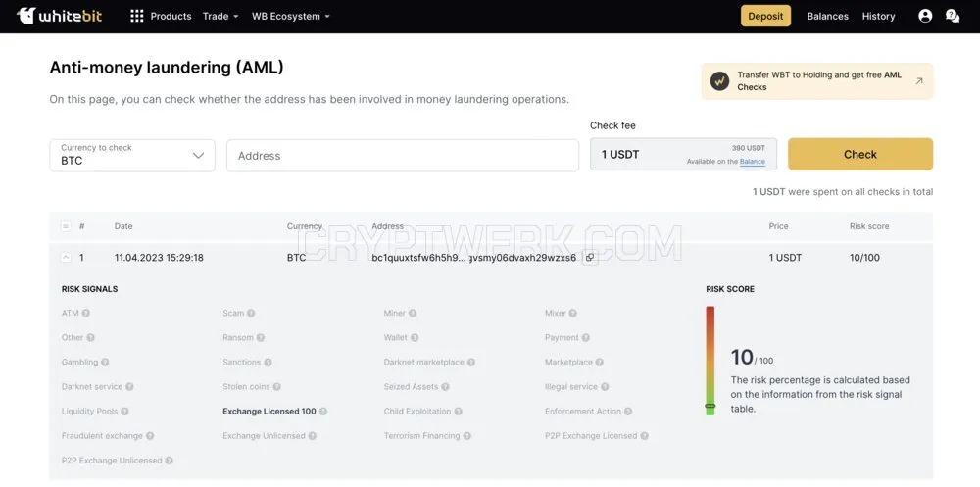
Task: Click the Price column header
Action: (778, 226)
